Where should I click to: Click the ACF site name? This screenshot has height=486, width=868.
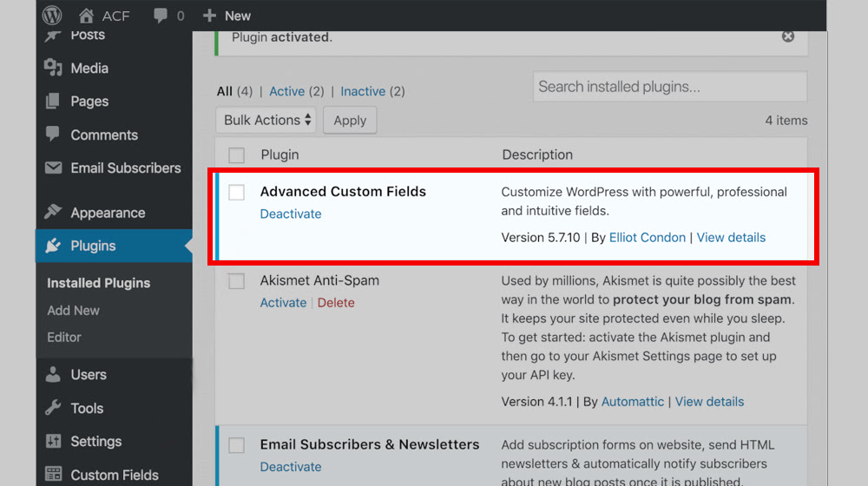tap(115, 16)
